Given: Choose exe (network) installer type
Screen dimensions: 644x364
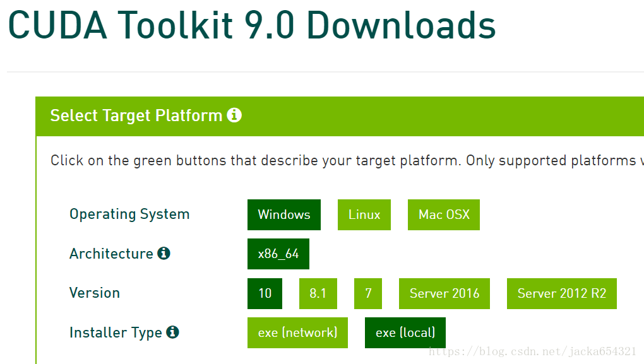Looking at the screenshot, I should [297, 332].
